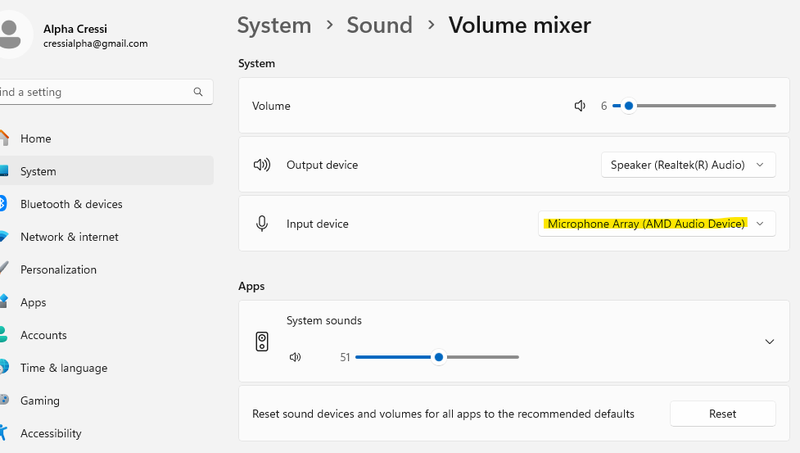Click the System sounds speaker box icon
The image size is (800, 453).
pos(262,341)
